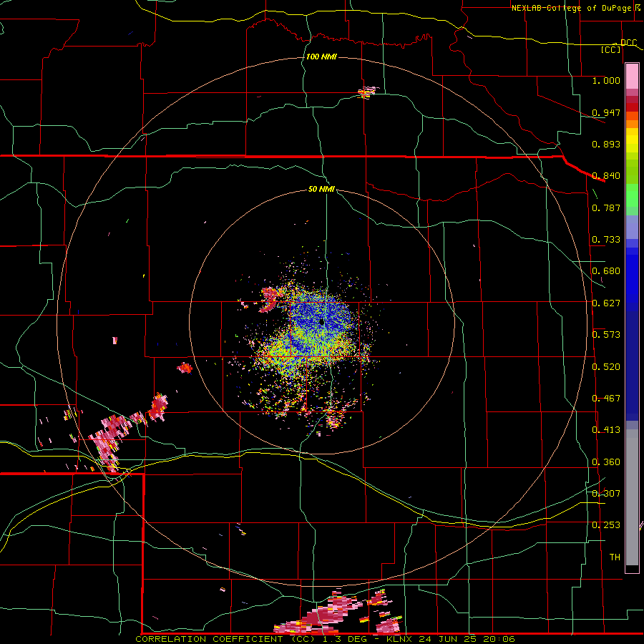The height and width of the screenshot is (644, 644).
Task: Click the 0.893 scale value
Action: [606, 144]
